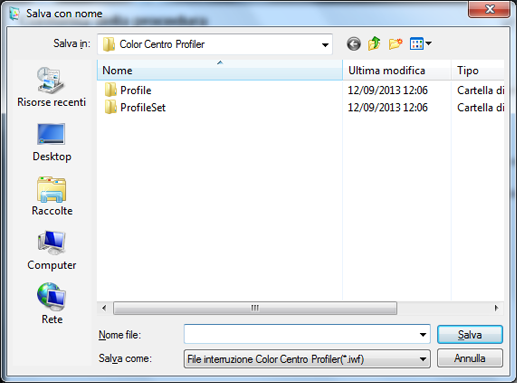Open the Raccolte libraries location
The image size is (517, 383).
pos(52,196)
